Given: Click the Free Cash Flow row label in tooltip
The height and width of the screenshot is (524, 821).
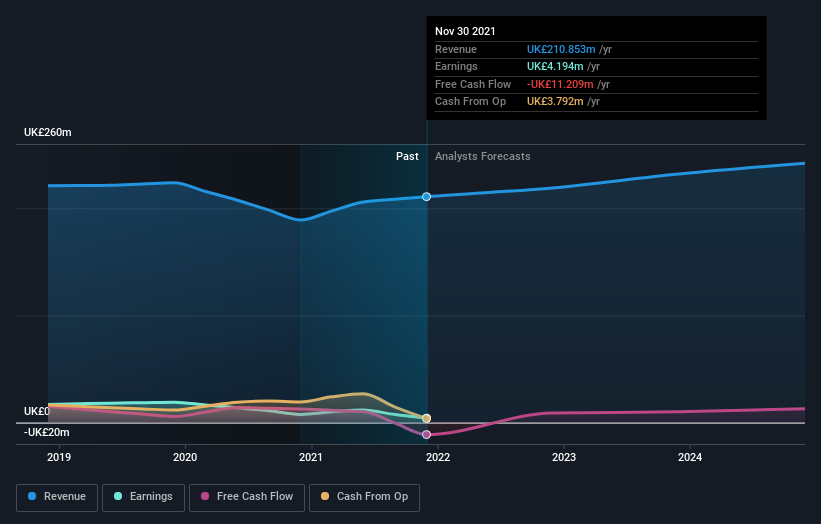Looking at the screenshot, I should pos(473,84).
